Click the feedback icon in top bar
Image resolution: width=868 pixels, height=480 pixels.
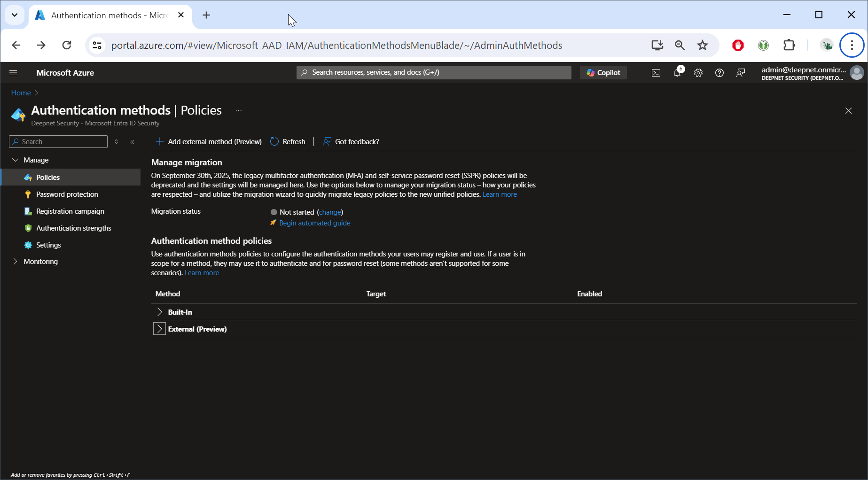[x=741, y=73]
